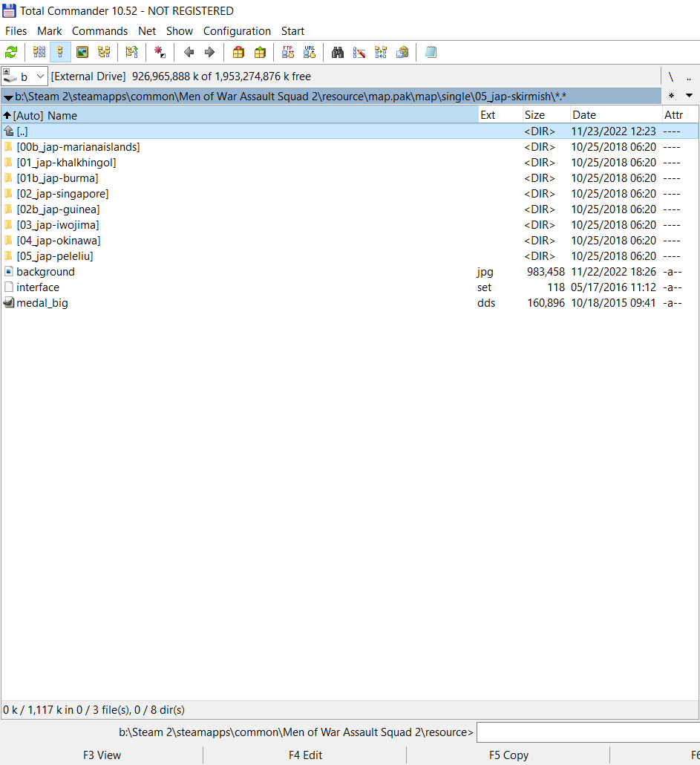This screenshot has width=700, height=765.
Task: Select folder 00b_jap-marianaislands
Action: [350, 147]
